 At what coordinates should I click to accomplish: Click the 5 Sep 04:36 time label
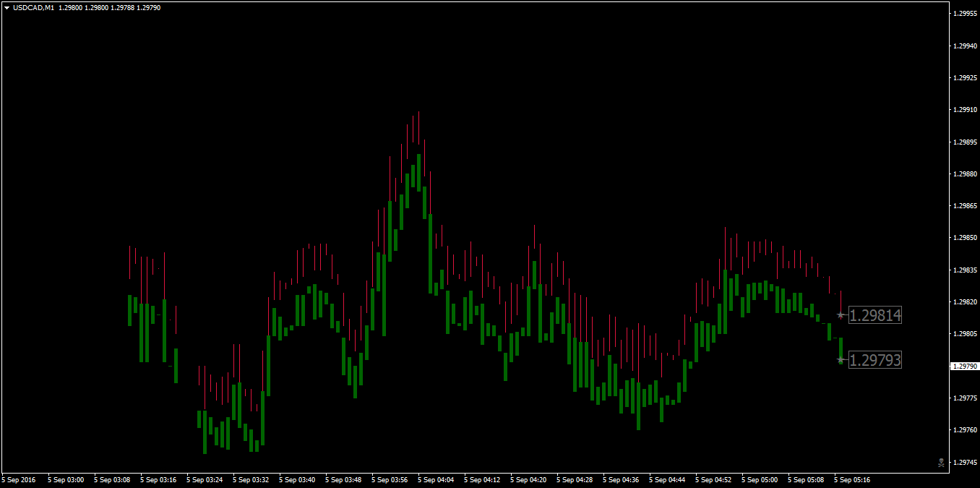621,479
